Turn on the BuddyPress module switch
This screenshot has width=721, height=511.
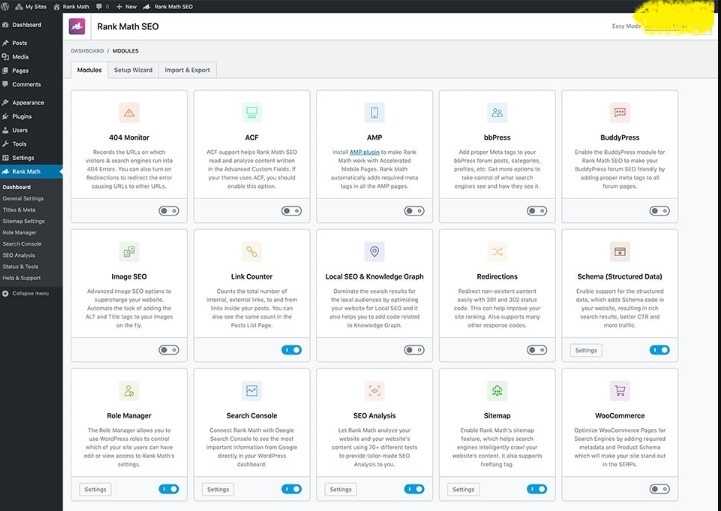(659, 211)
